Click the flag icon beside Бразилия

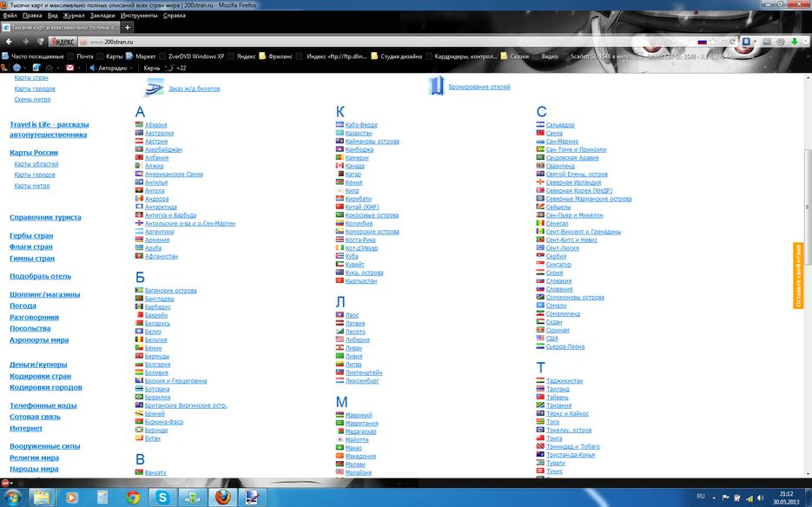click(x=139, y=398)
